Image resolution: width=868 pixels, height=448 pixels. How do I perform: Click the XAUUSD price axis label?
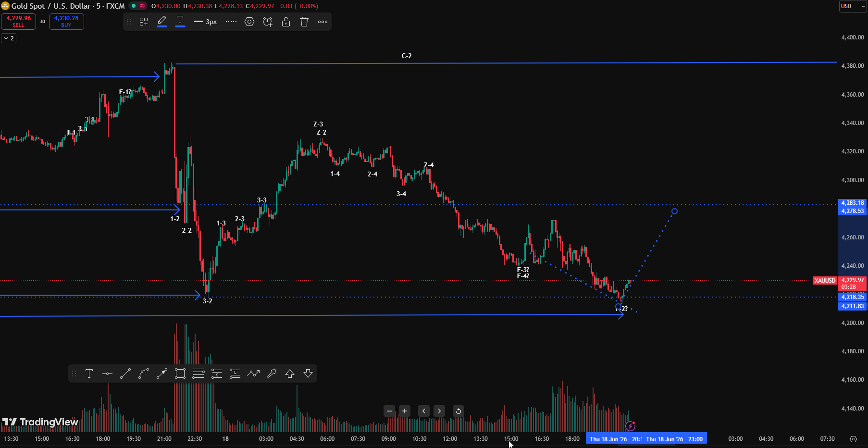(825, 281)
